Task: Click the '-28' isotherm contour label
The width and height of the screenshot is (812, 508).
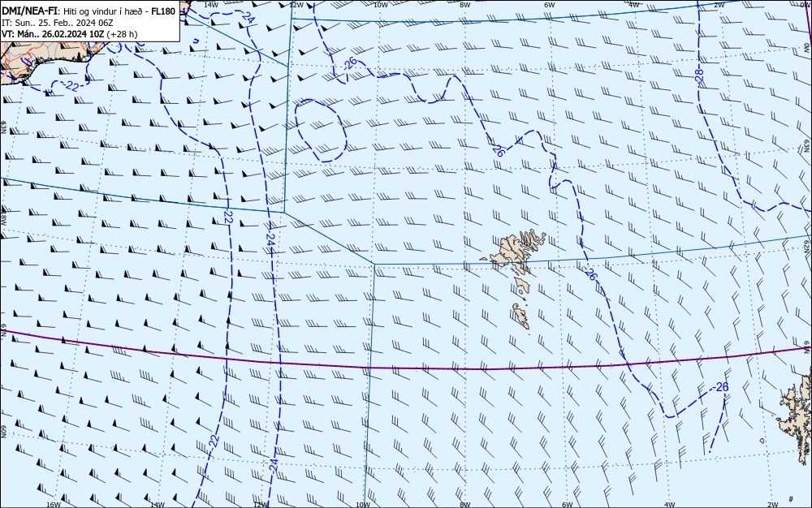Action: click(699, 76)
